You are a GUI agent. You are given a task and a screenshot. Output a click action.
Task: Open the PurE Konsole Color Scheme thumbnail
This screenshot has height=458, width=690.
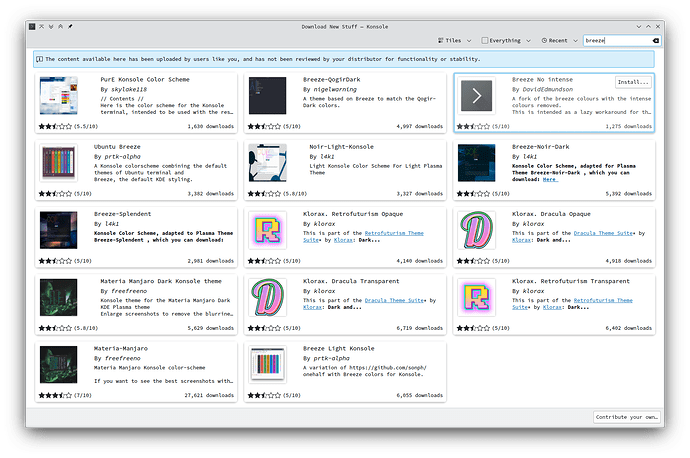[59, 96]
